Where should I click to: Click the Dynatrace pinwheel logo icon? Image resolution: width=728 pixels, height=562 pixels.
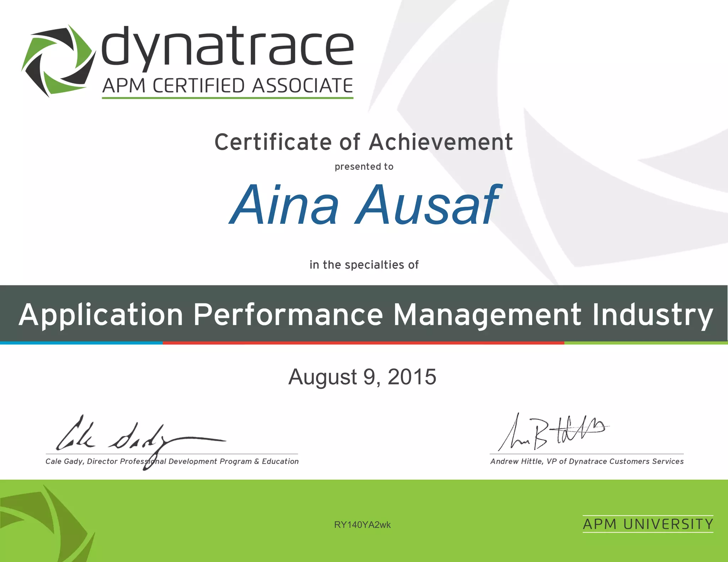(x=58, y=61)
